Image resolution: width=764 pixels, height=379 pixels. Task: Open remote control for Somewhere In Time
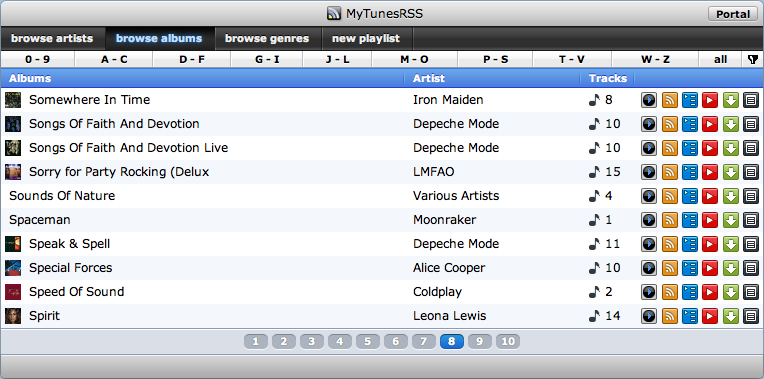(649, 100)
